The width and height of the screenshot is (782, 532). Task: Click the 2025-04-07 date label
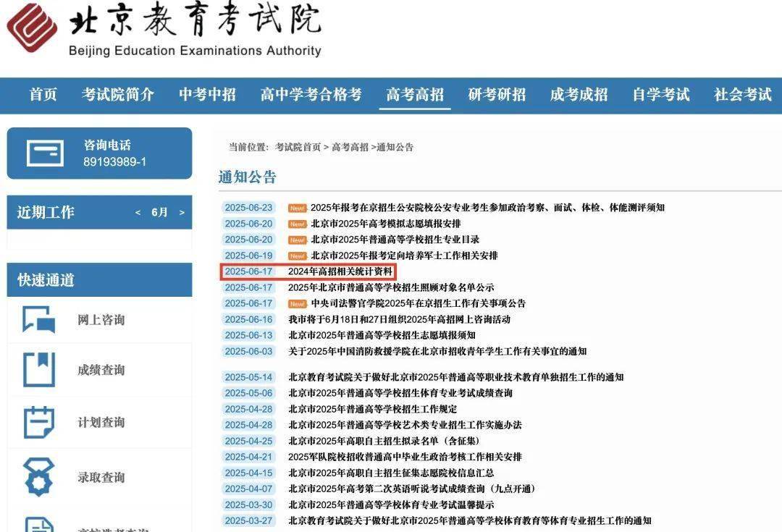coord(248,489)
